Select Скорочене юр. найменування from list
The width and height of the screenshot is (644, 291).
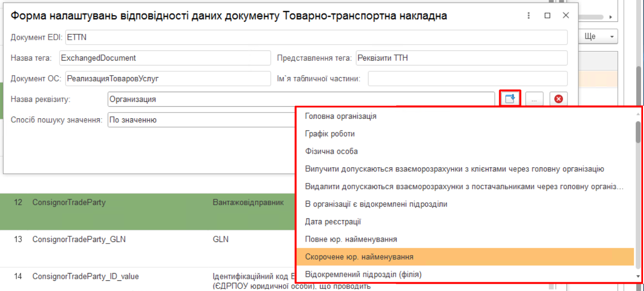point(359,257)
